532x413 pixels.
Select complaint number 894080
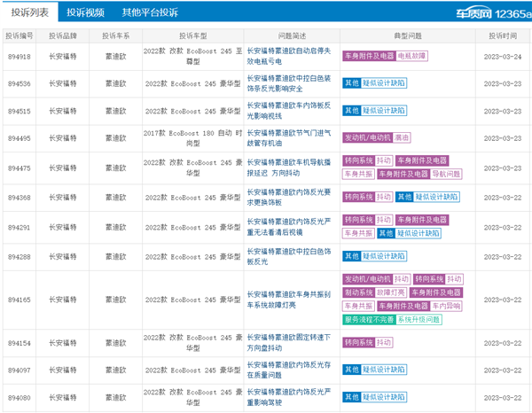pos(20,398)
